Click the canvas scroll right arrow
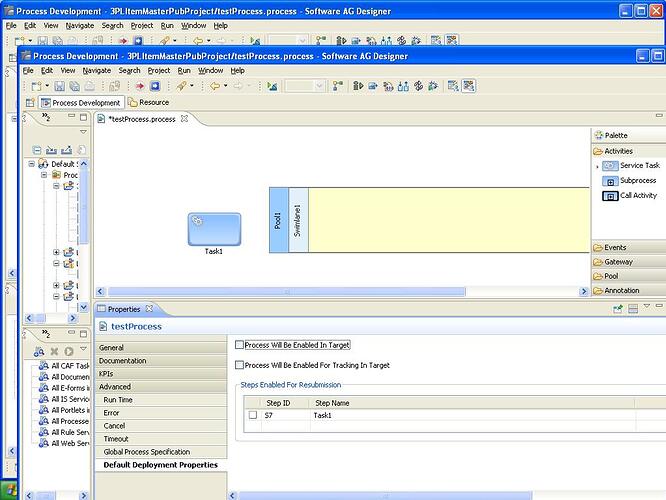 point(584,291)
